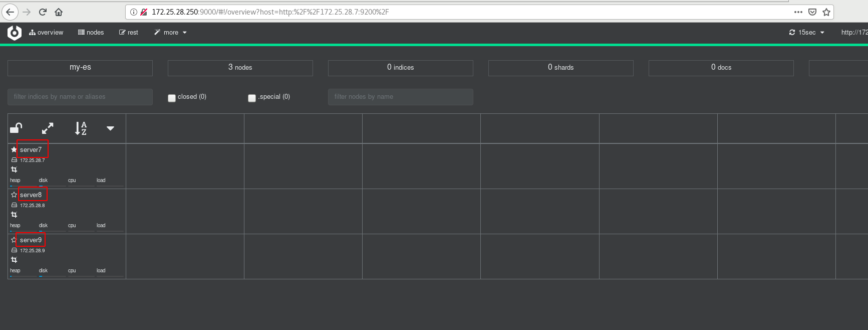Click the my-es cluster name box
This screenshot has height=330, width=868.
(x=80, y=68)
